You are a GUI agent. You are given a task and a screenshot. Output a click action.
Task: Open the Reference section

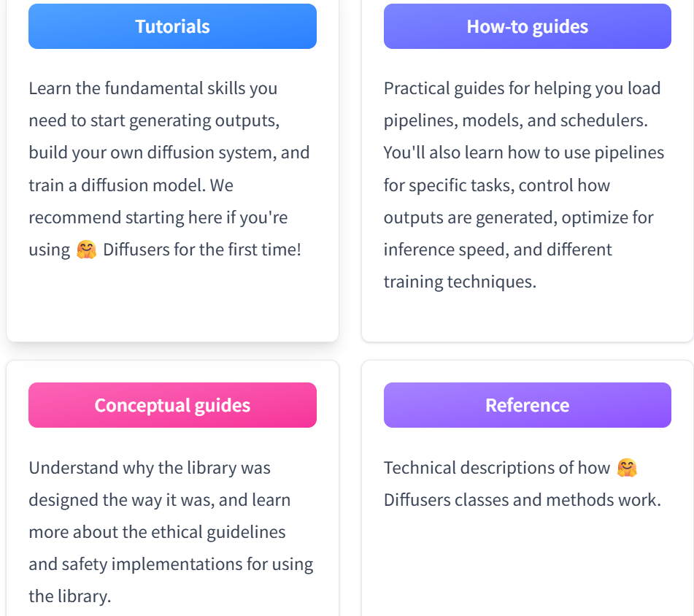click(x=527, y=405)
